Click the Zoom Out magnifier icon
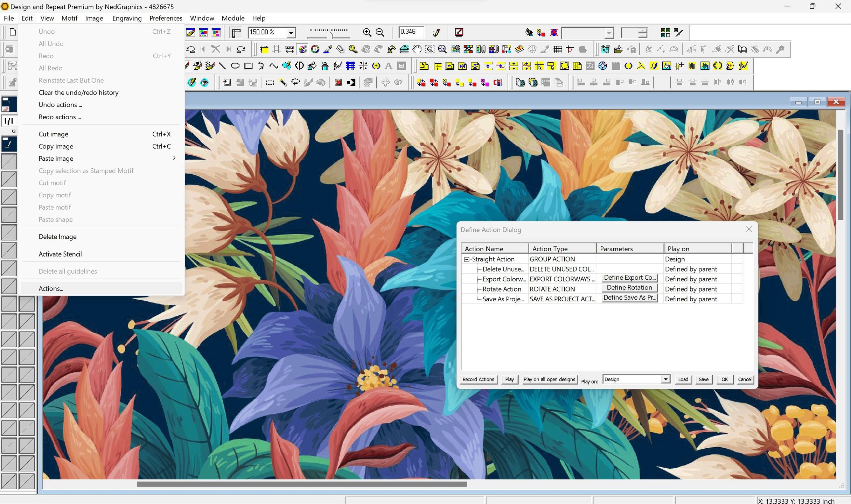The height and width of the screenshot is (504, 851). point(380,33)
